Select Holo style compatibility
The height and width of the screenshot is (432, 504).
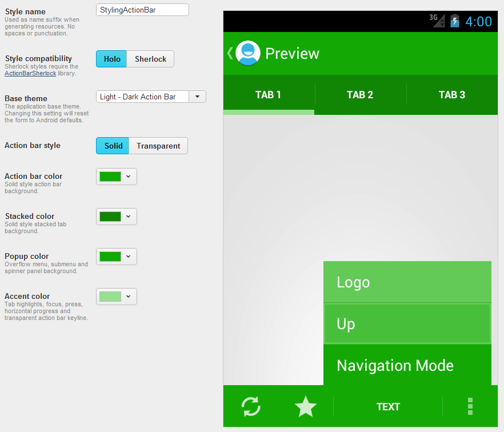point(111,59)
